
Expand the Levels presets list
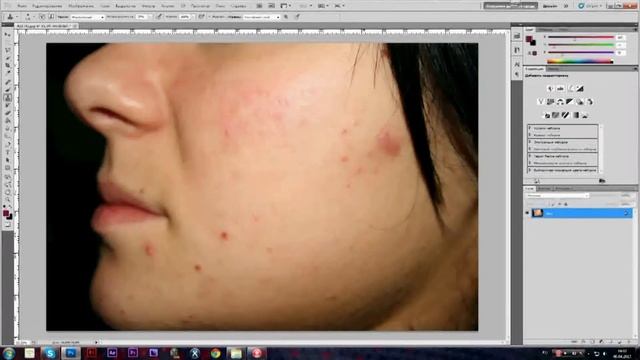tap(530, 128)
